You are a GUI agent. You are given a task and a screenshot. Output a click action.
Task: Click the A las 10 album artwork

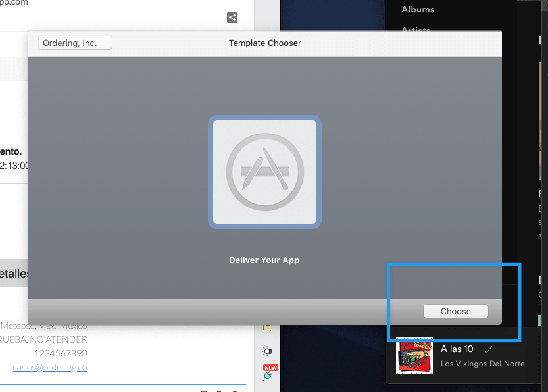point(414,356)
